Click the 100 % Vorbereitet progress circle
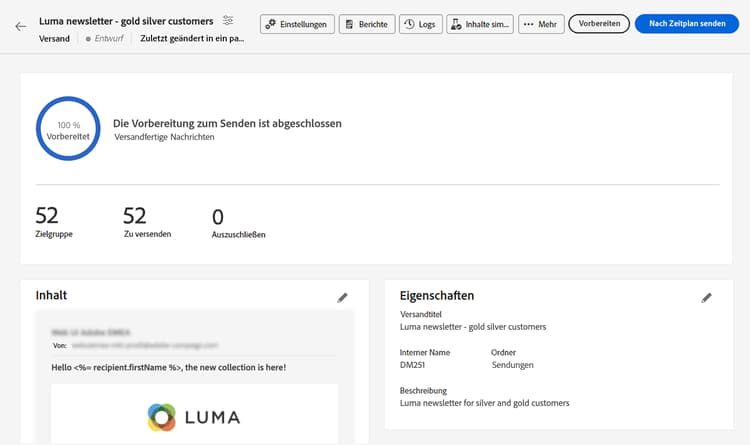Screen dimensions: 750x445 (x=68, y=129)
